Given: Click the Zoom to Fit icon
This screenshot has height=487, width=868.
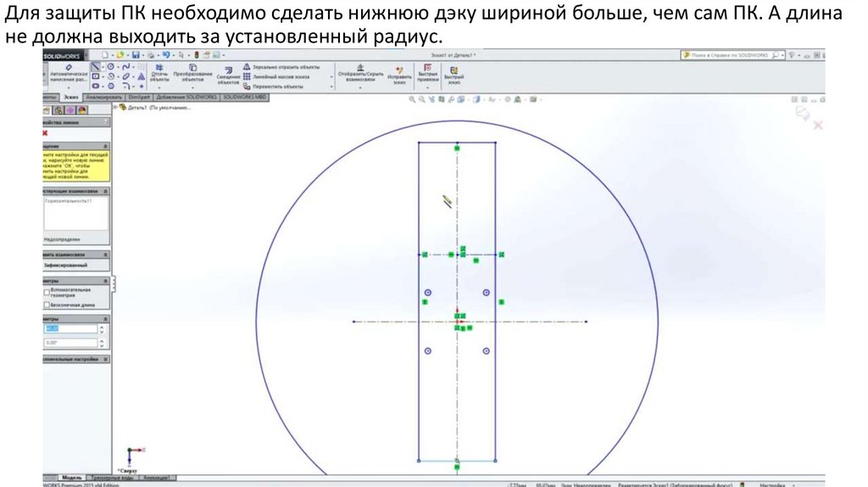Looking at the screenshot, I should click(x=412, y=99).
